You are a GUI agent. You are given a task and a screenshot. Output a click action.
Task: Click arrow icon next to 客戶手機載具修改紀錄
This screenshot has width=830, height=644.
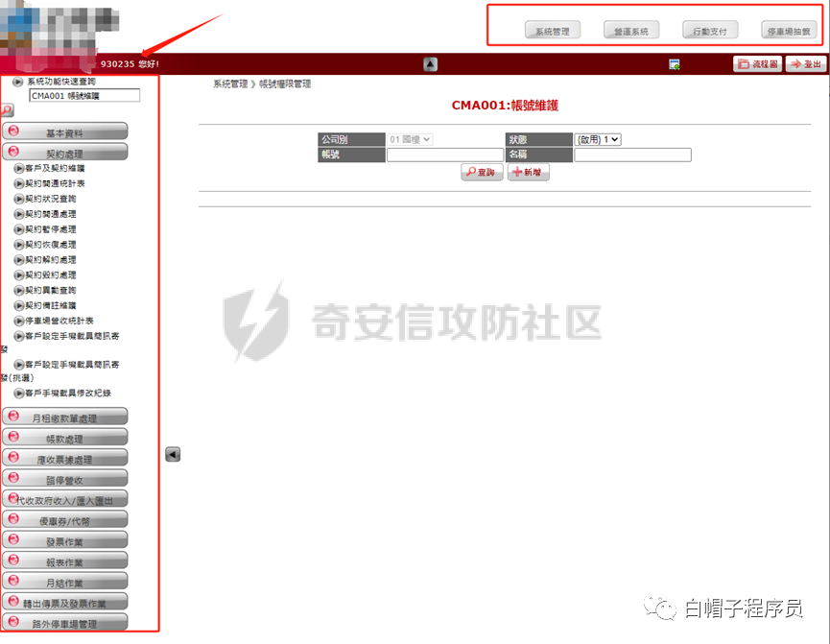pyautogui.click(x=19, y=393)
